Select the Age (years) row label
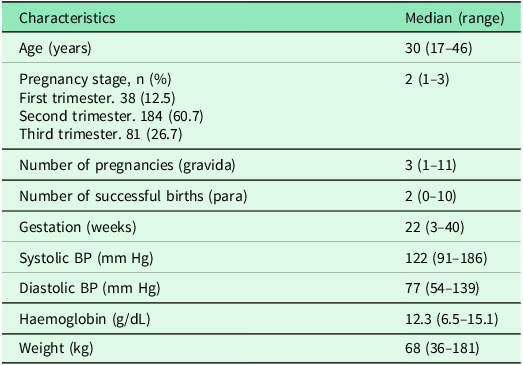523x365 pixels. [x=55, y=48]
